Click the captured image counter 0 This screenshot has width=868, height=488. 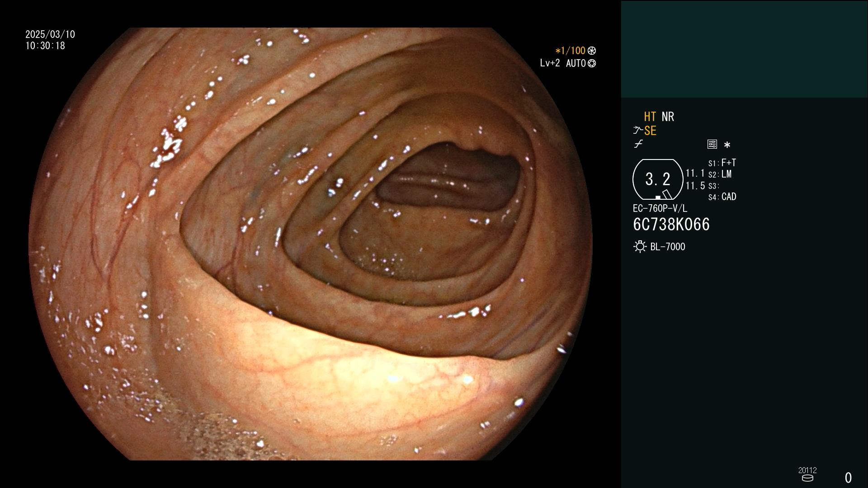tap(848, 478)
